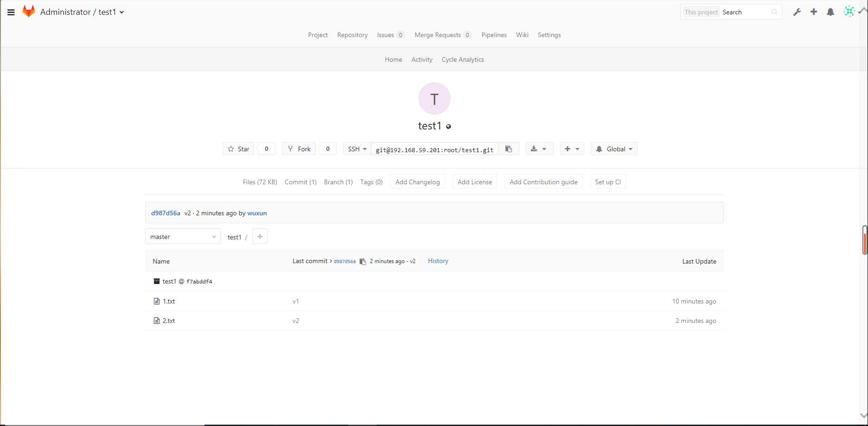Open the 1.txt file
Image resolution: width=868 pixels, height=426 pixels.
(169, 301)
